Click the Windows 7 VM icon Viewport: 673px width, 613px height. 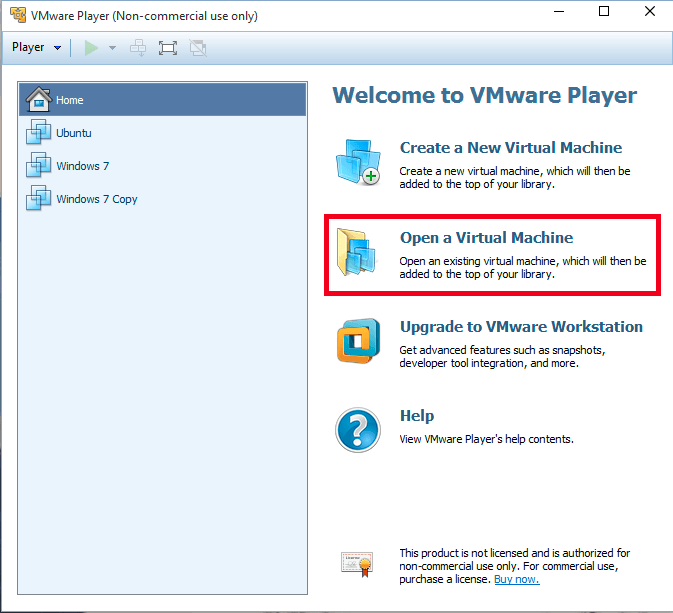pyautogui.click(x=39, y=165)
